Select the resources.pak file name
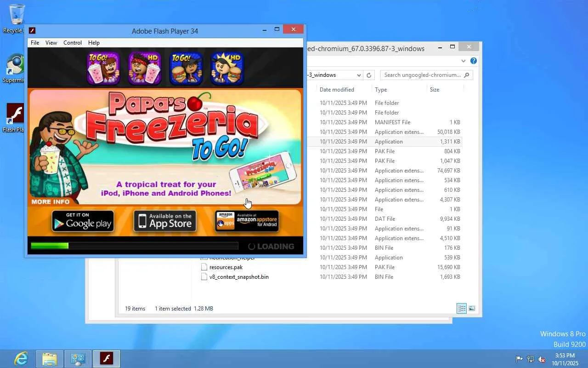Viewport: 588px width, 368px height. tap(226, 267)
